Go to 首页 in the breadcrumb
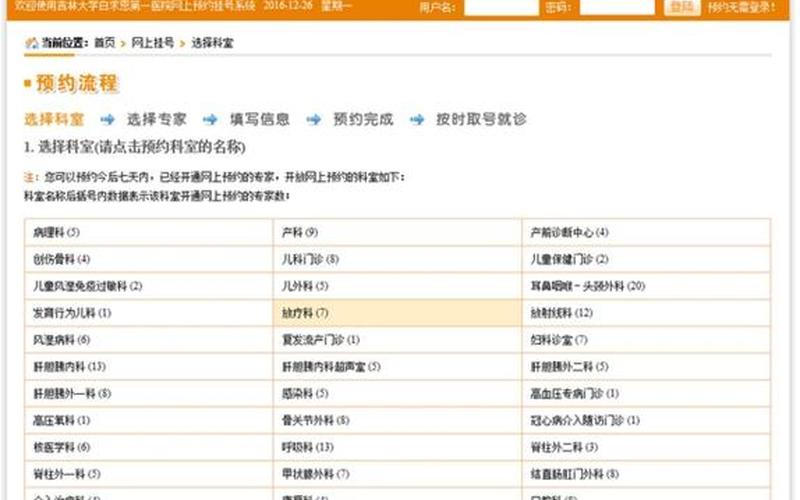Viewport: 800px width, 500px height. coord(105,43)
